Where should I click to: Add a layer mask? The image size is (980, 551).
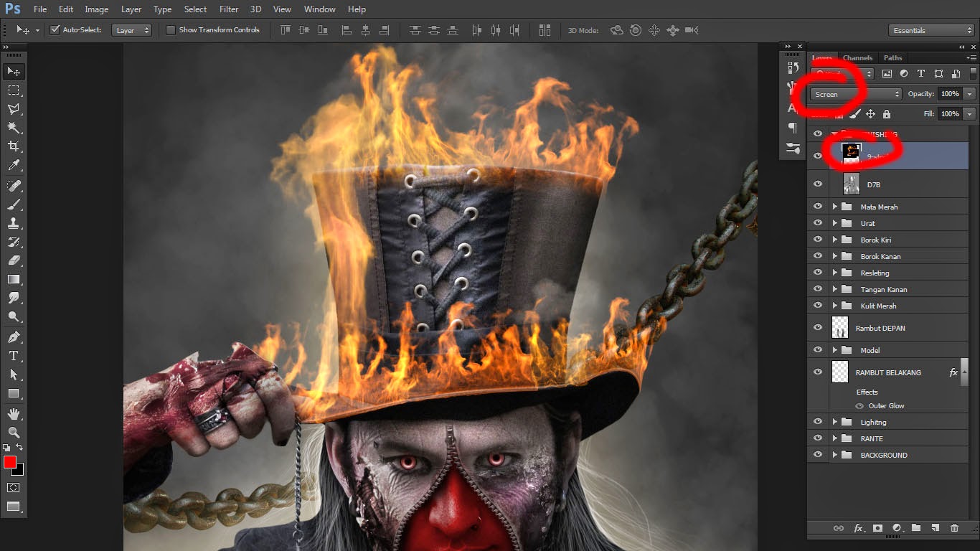pyautogui.click(x=877, y=528)
